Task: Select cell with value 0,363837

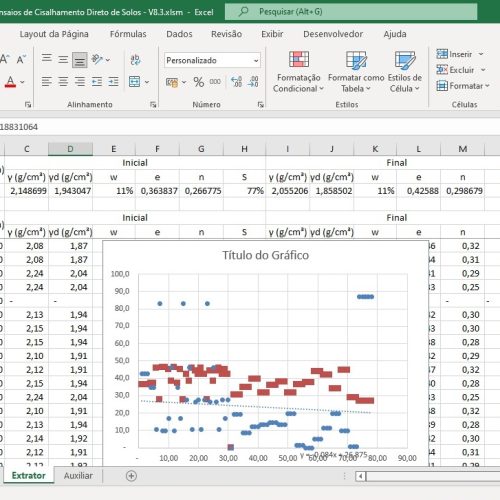Action: (157, 191)
